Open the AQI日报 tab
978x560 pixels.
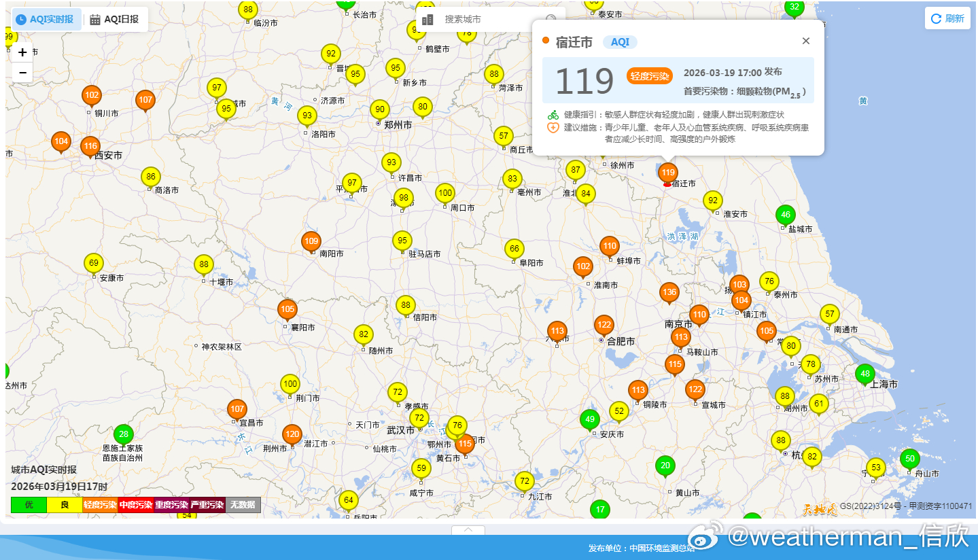pos(115,19)
